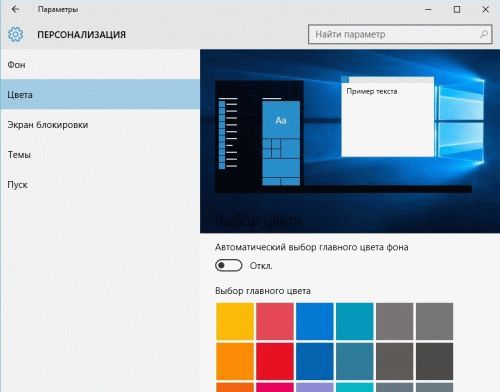Screen dimensions: 500x392
Task: Select the fifth gray swatch in top row
Action: click(x=395, y=321)
